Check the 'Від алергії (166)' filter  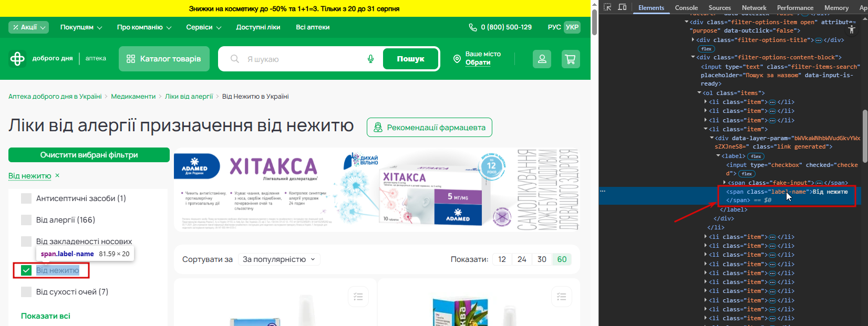(26, 220)
